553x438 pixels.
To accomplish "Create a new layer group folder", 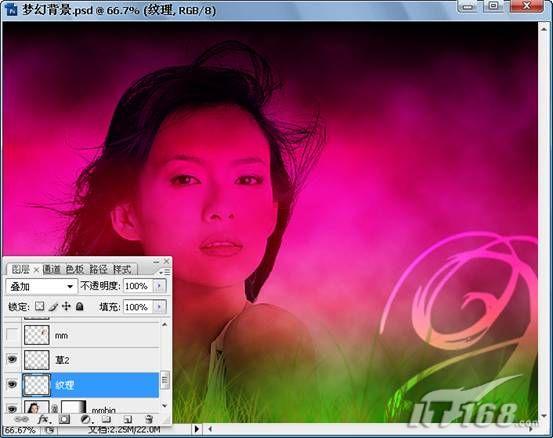I will point(106,419).
